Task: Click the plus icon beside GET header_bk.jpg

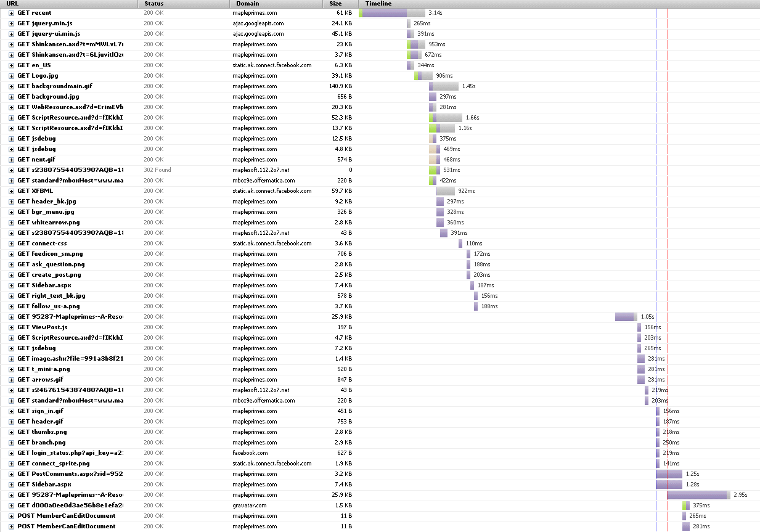Action: pos(11,202)
